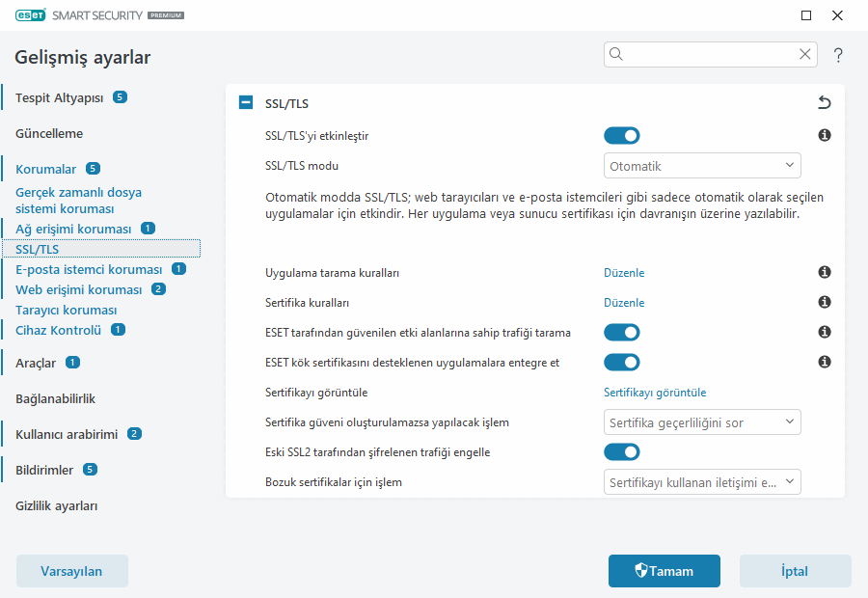Open help via the question mark icon
Viewport: 868px width, 598px height.
pos(838,55)
